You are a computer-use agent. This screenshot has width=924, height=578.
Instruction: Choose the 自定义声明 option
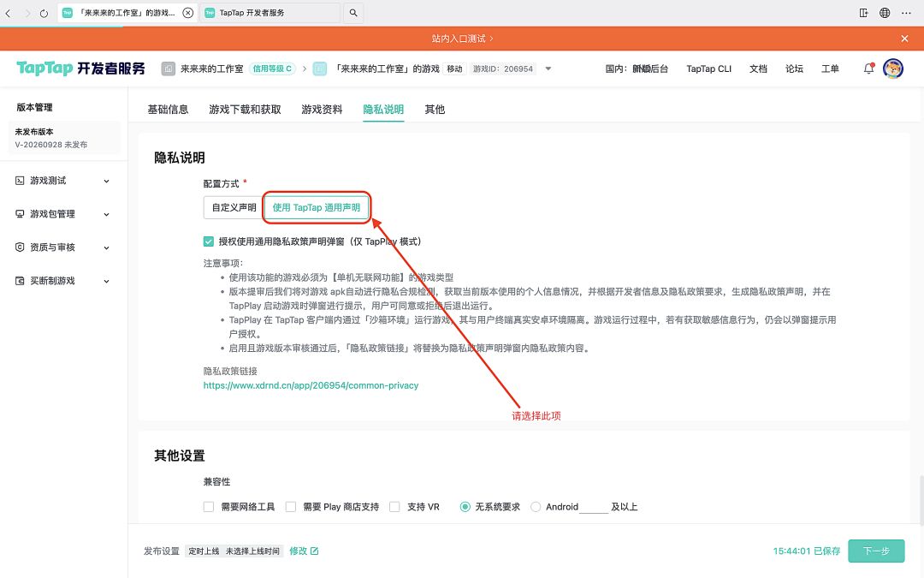click(x=234, y=207)
